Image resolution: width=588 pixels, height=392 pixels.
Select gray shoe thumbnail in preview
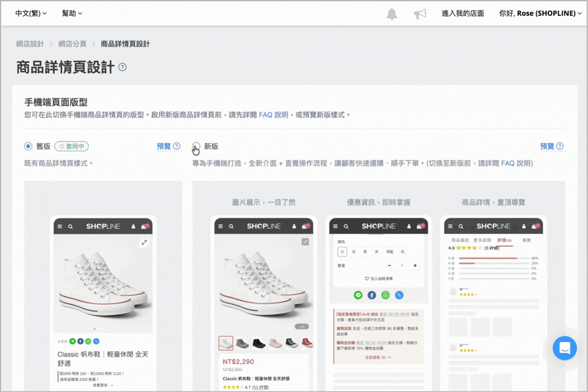243,343
